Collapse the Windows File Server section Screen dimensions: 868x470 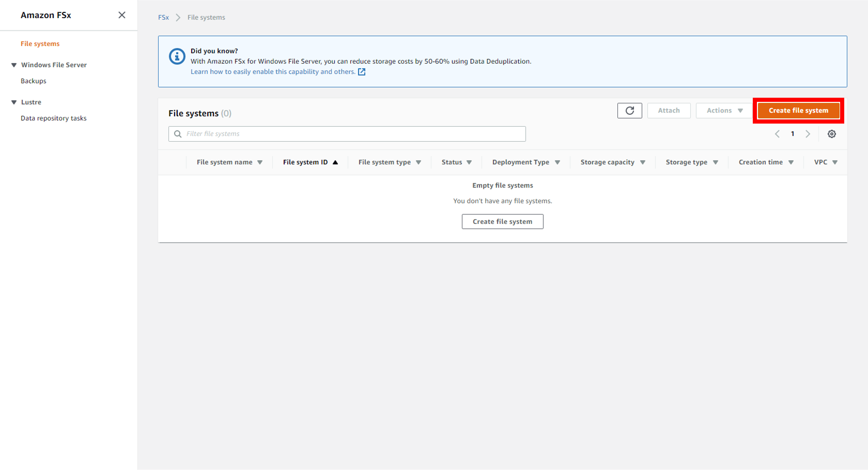point(14,65)
